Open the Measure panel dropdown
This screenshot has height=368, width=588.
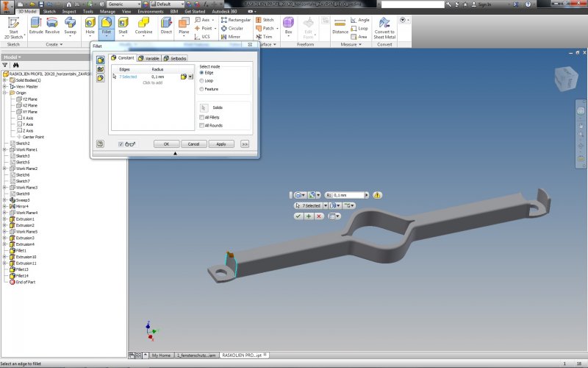(351, 44)
